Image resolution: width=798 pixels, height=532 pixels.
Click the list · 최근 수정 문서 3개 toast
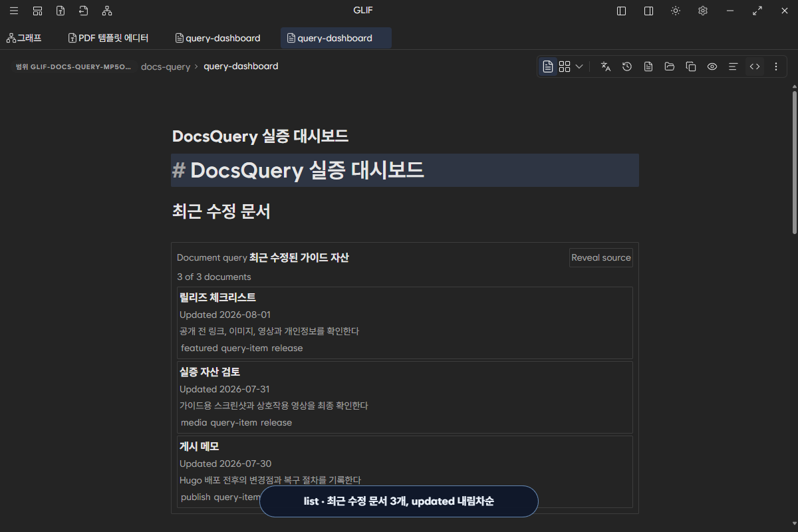pos(399,501)
